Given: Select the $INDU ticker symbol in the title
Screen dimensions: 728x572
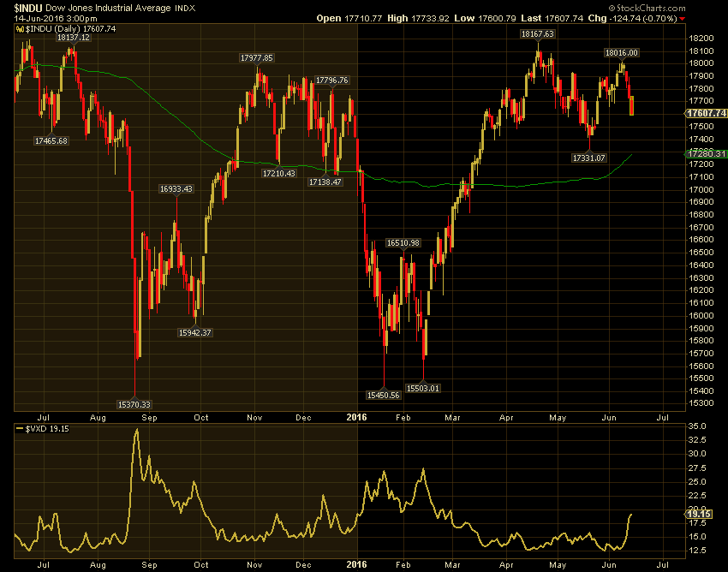Looking at the screenshot, I should [x=28, y=9].
